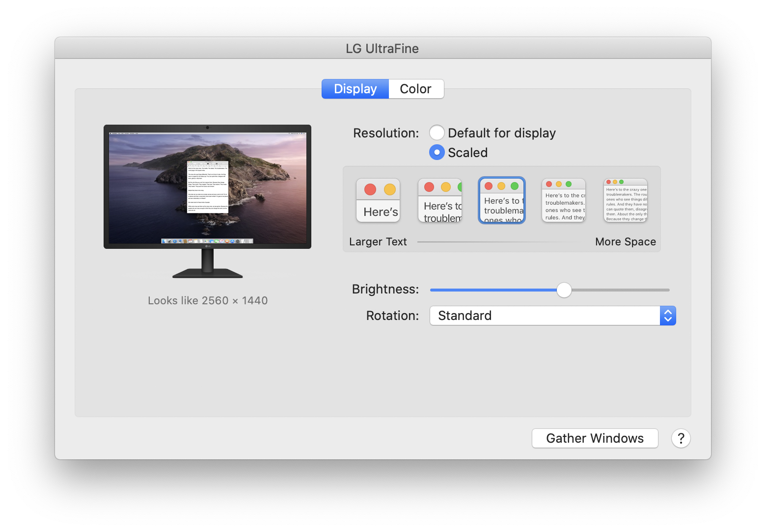The height and width of the screenshot is (532, 766).
Task: Select the Display tab
Action: click(x=355, y=89)
